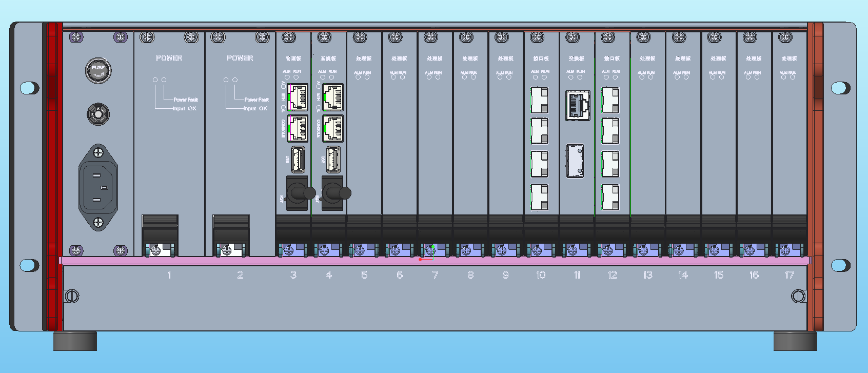Select the SFP cage on slot 11 board

click(575, 161)
